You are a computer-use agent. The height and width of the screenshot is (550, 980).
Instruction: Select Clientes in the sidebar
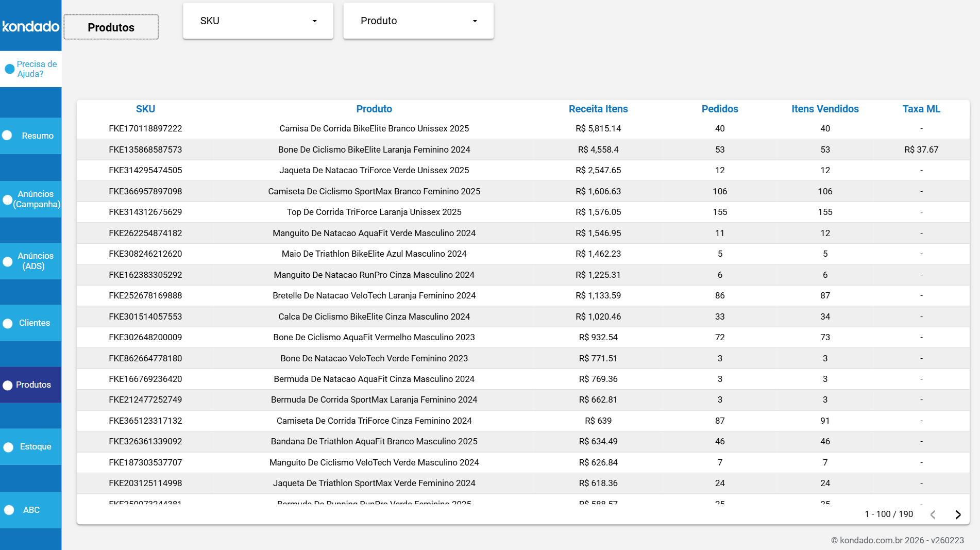click(x=34, y=323)
